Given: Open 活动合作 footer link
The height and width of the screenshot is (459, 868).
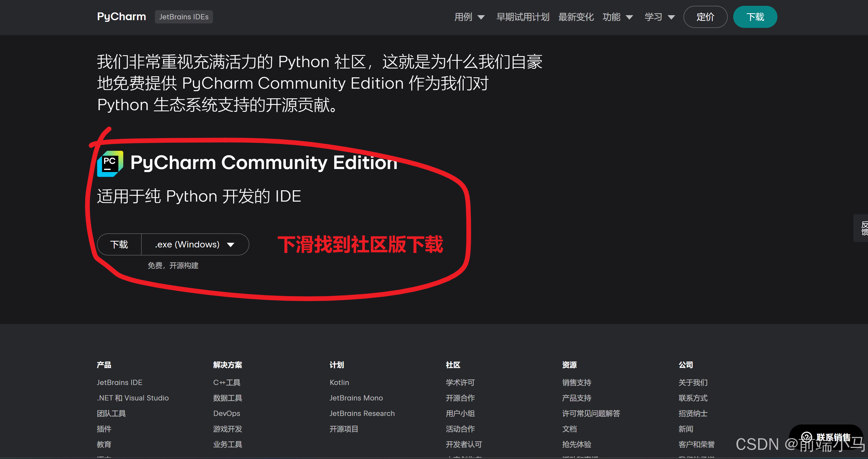Looking at the screenshot, I should (x=460, y=429).
